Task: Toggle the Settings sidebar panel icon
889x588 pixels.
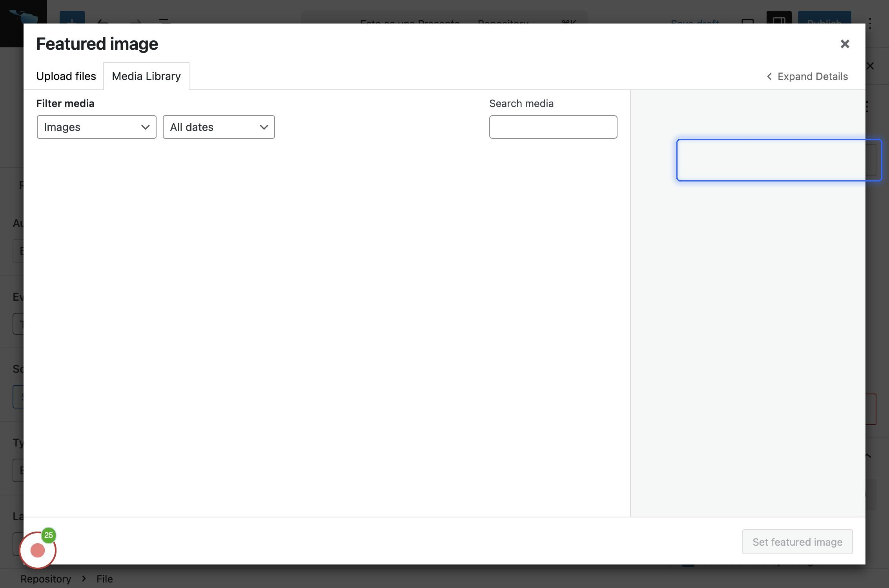Action: pos(778,18)
